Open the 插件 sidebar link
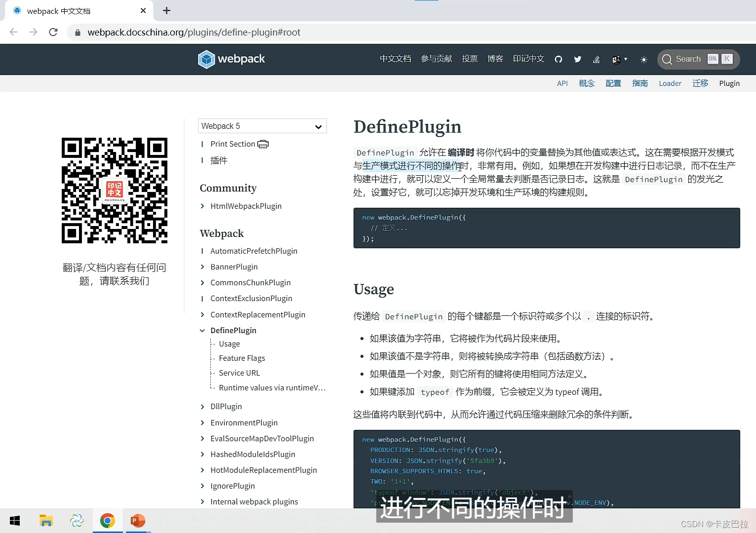 pyautogui.click(x=219, y=160)
